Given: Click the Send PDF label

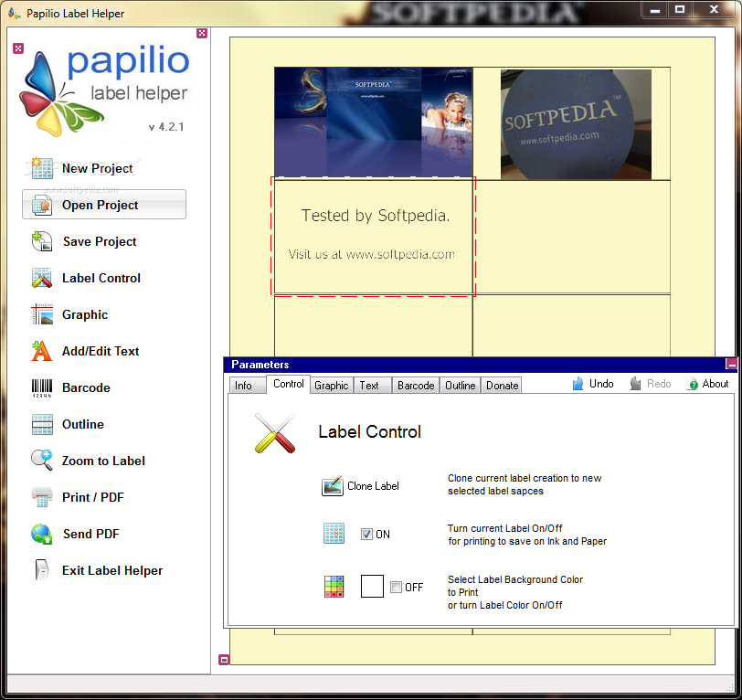Looking at the screenshot, I should [x=90, y=534].
